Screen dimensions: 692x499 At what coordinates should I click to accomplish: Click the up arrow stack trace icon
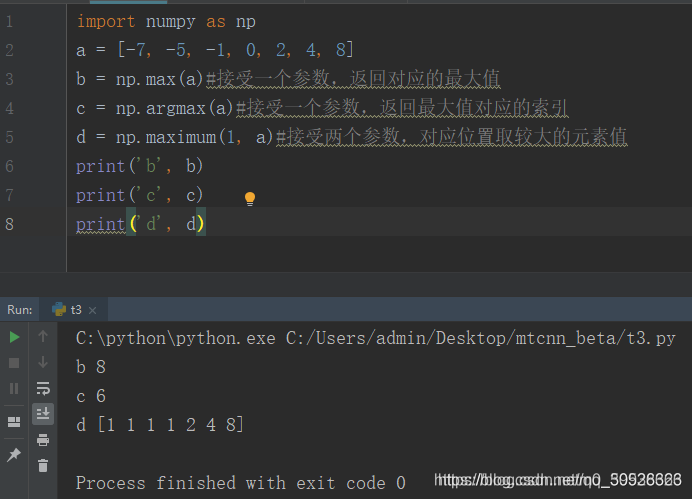pos(43,337)
